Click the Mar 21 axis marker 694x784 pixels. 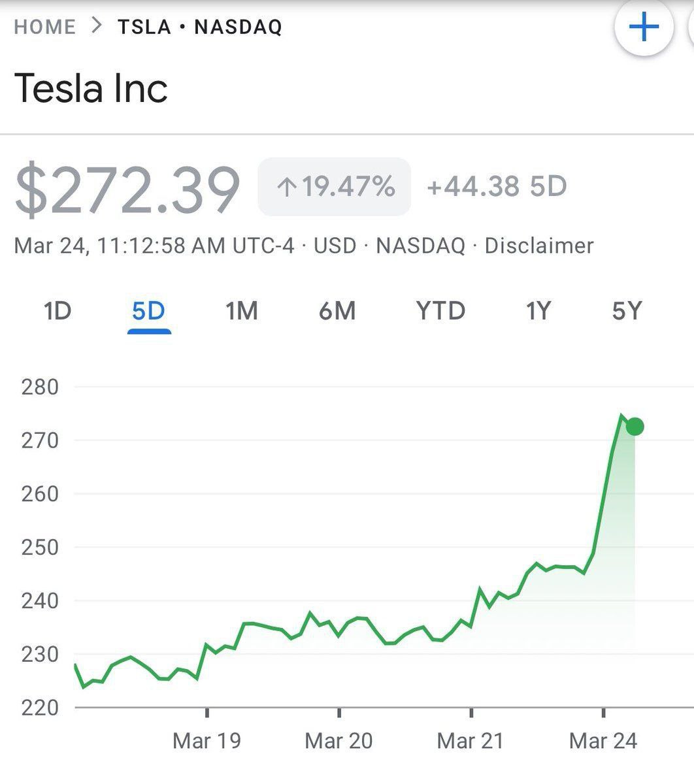coord(471,741)
